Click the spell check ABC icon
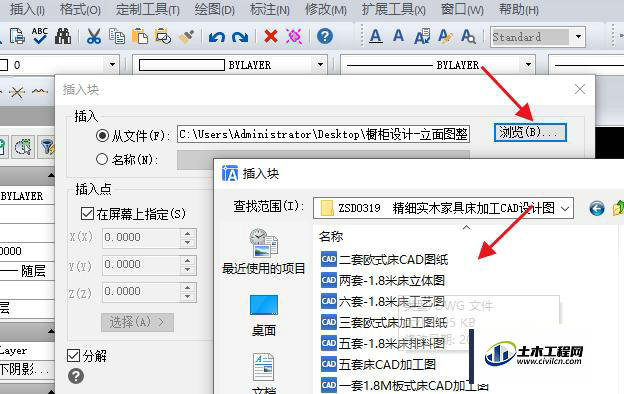Image resolution: width=624 pixels, height=394 pixels. 40,36
